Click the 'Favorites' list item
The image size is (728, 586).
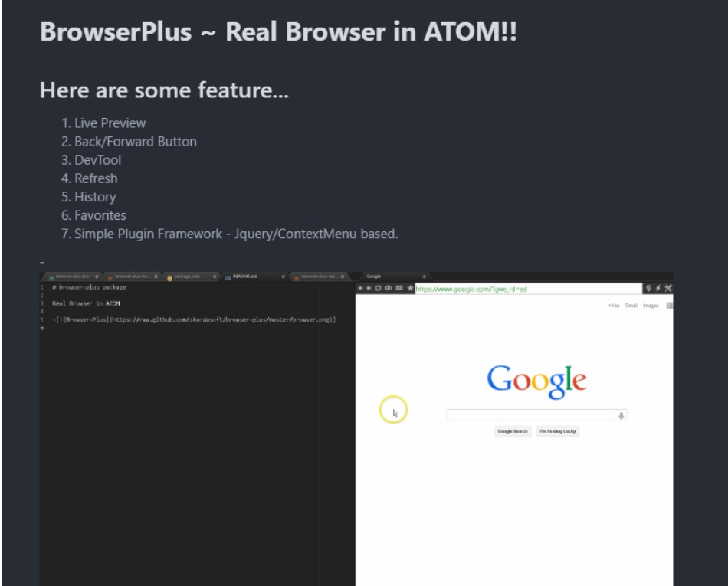(x=100, y=216)
